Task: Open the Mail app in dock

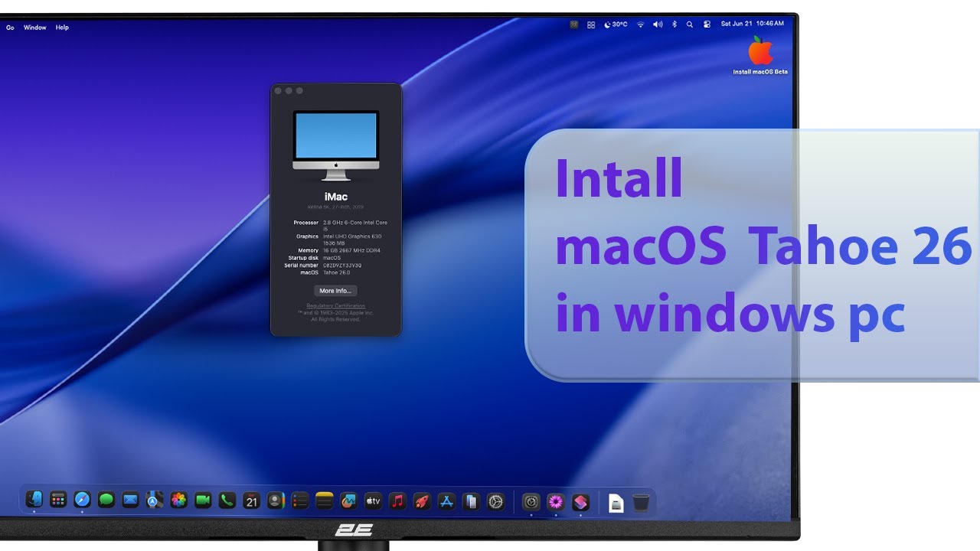Action: [130, 500]
